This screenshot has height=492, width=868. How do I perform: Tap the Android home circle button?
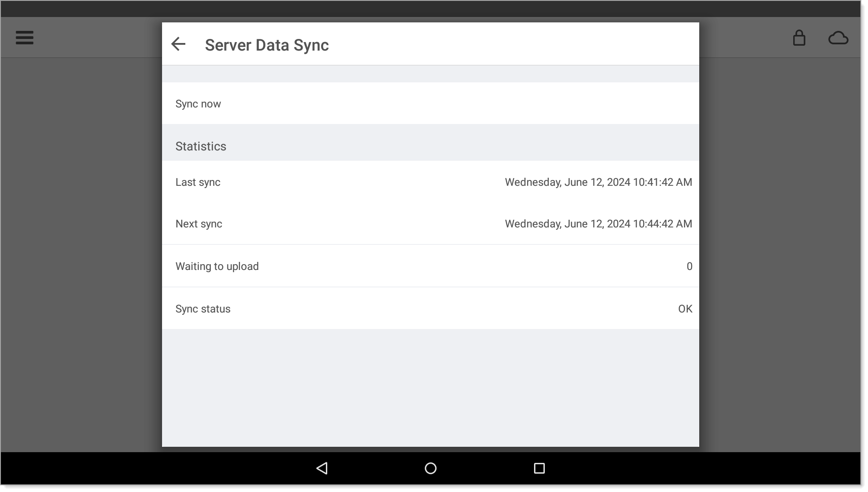coord(431,468)
